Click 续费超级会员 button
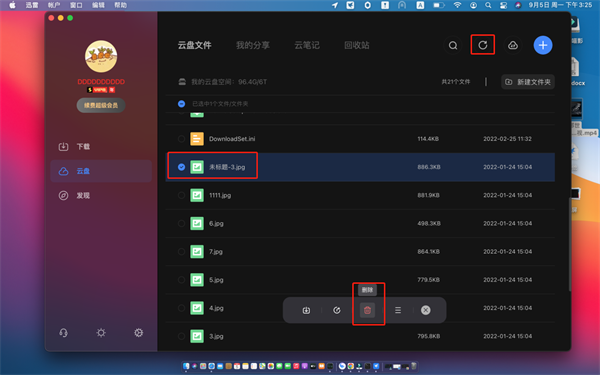 coord(101,105)
